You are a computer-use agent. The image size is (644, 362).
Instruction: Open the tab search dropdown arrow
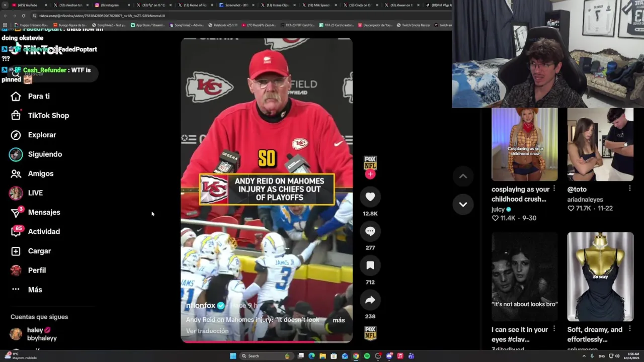pyautogui.click(x=5, y=5)
